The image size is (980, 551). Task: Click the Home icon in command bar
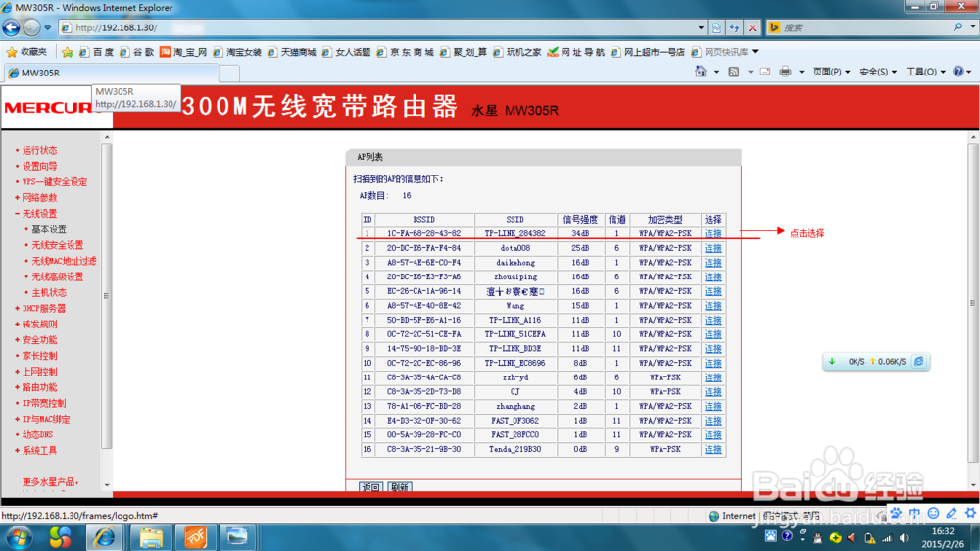click(x=700, y=72)
